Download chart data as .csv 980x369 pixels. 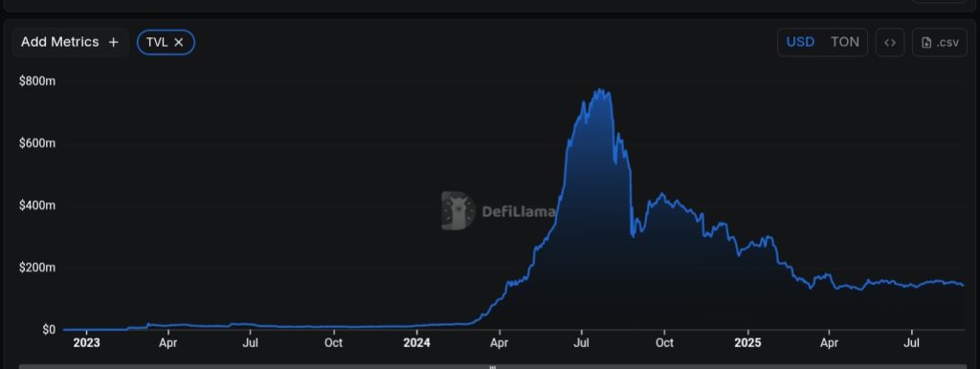(940, 42)
